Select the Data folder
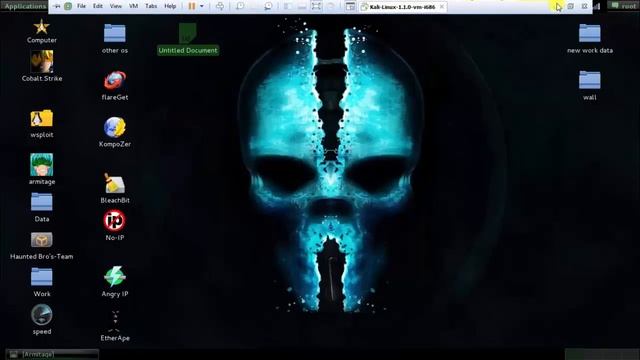The height and width of the screenshot is (360, 640). 42,202
